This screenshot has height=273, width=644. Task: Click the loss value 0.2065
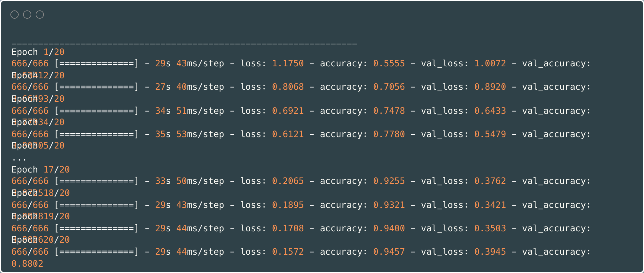(288, 181)
